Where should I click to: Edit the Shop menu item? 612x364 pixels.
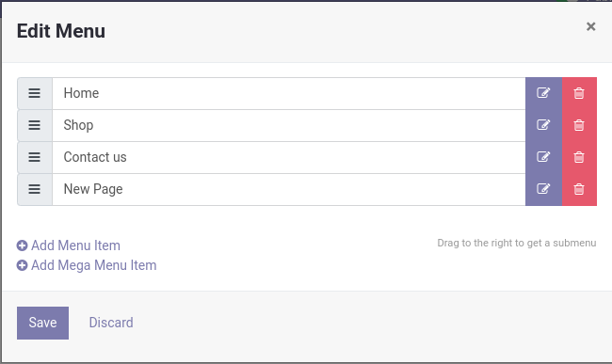(543, 125)
